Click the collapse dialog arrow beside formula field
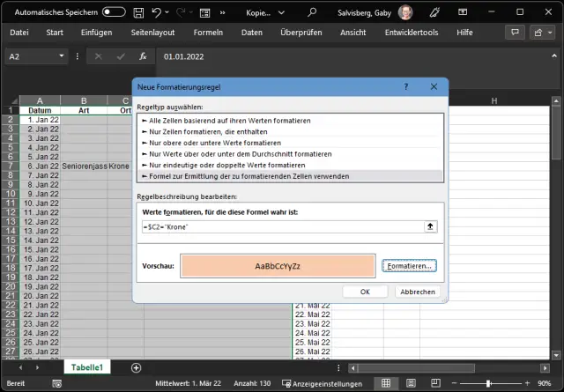Image resolution: width=564 pixels, height=392 pixels. [x=429, y=226]
